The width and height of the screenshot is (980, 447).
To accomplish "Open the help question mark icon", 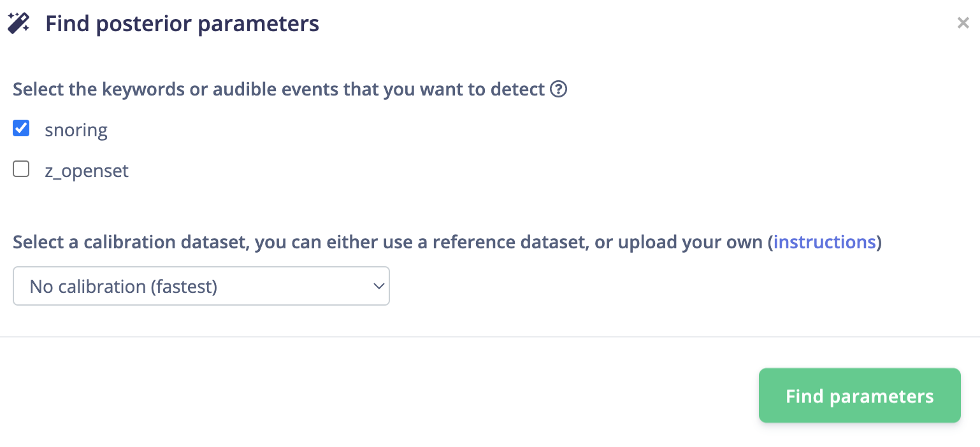I will [558, 89].
